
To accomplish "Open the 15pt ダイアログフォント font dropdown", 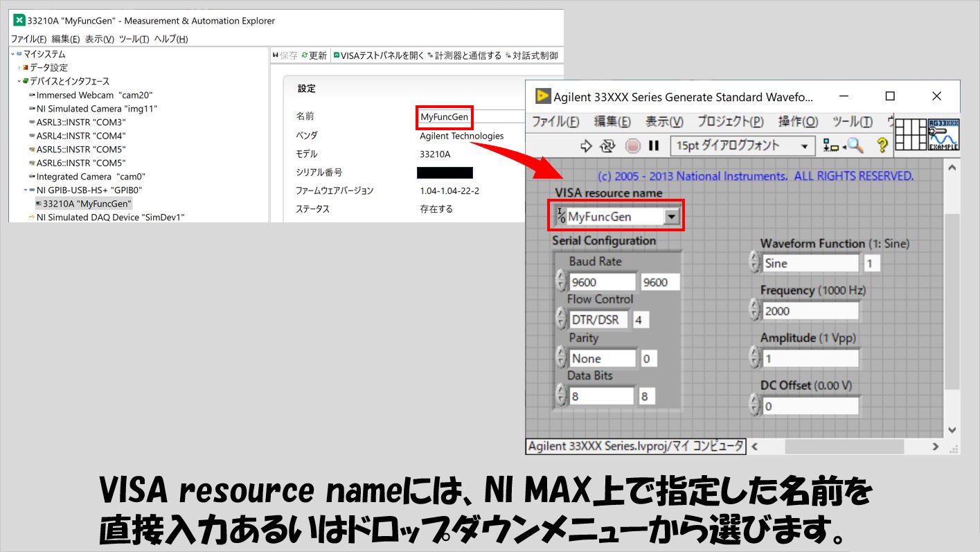I will pos(743,145).
